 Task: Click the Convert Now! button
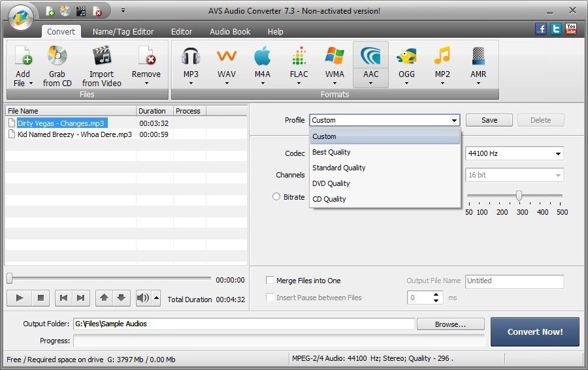pyautogui.click(x=534, y=331)
